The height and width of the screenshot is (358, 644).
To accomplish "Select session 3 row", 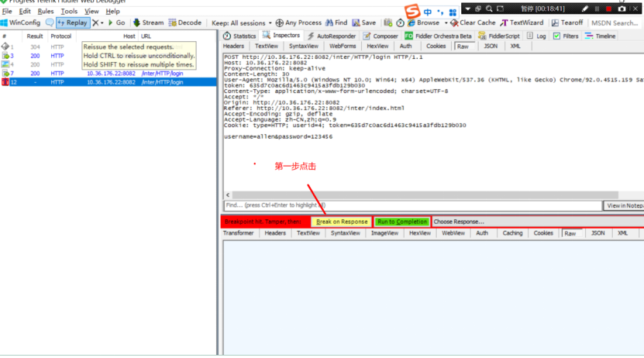I will pos(108,56).
